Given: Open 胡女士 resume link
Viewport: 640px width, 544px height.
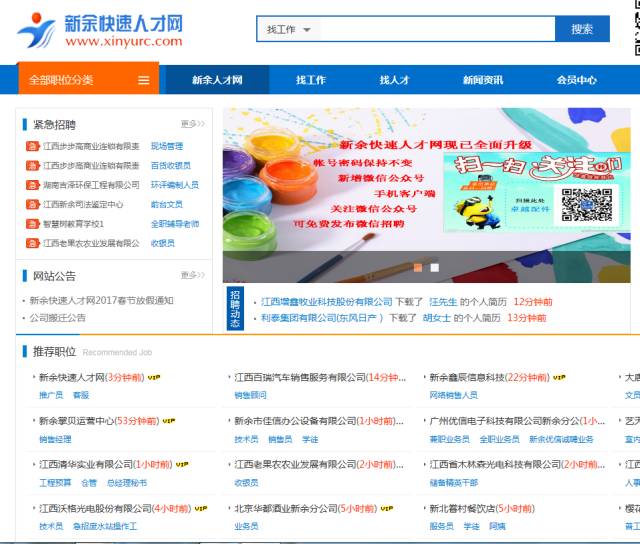Looking at the screenshot, I should point(436,318).
